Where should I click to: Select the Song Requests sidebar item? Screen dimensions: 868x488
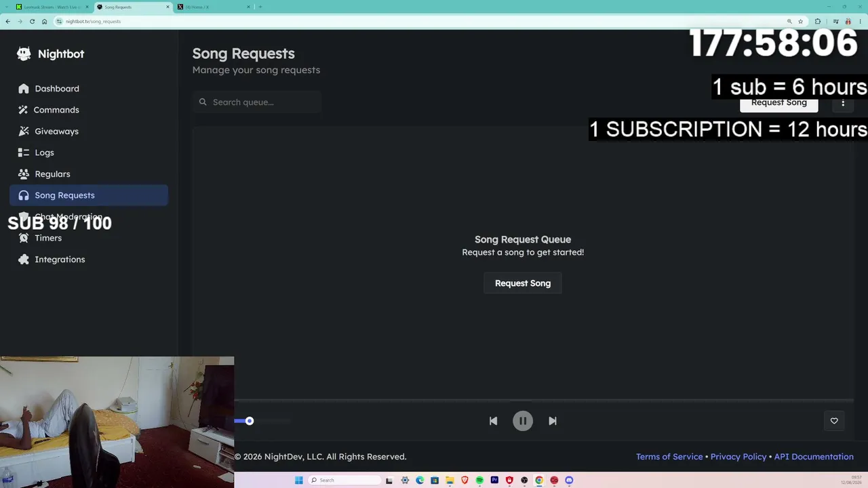tap(89, 195)
